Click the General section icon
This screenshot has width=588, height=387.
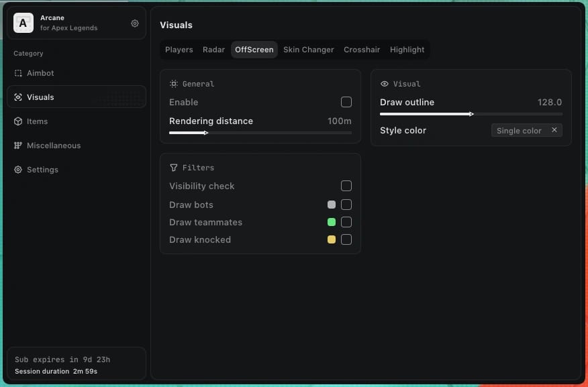click(173, 84)
